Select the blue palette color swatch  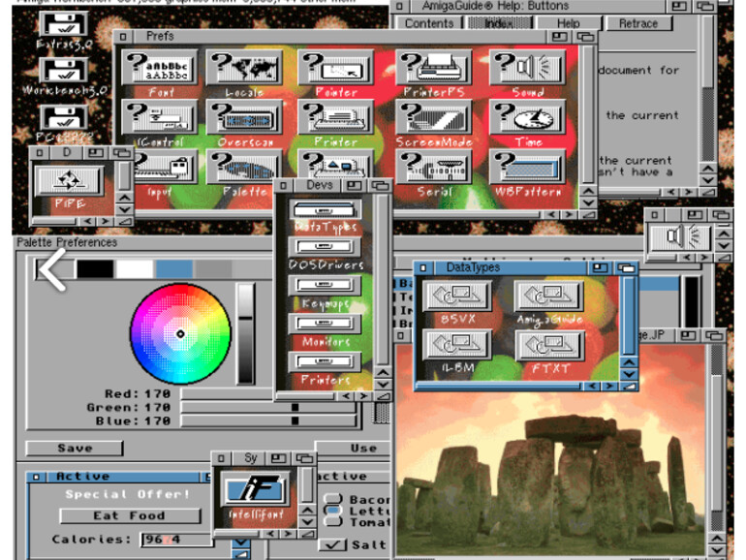click(x=174, y=269)
